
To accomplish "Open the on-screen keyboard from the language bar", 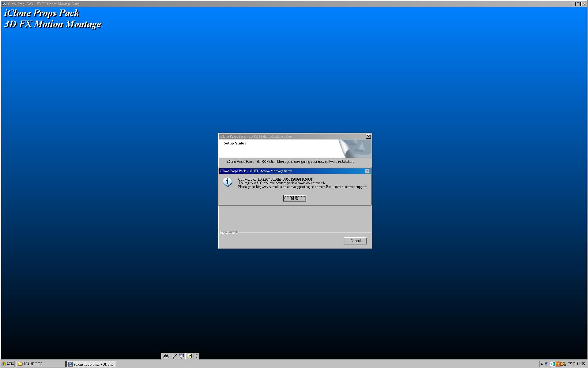I will 166,356.
